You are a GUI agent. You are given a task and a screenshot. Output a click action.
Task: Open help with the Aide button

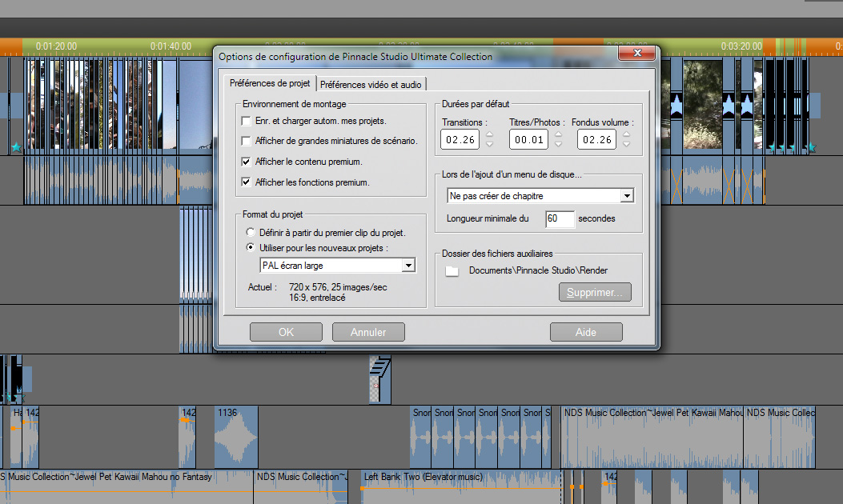(586, 332)
